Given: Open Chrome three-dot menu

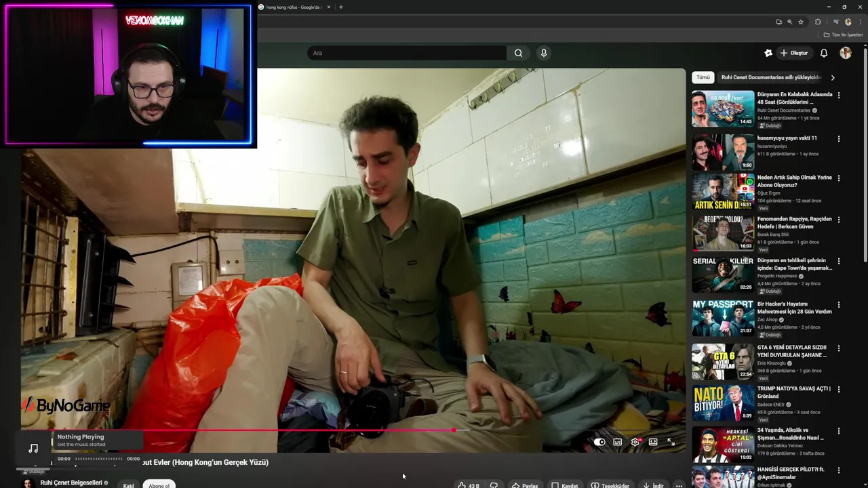Looking at the screenshot, I should click(860, 22).
